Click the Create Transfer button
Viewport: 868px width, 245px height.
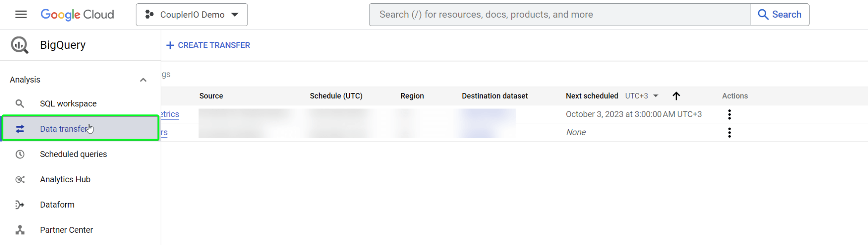click(208, 45)
